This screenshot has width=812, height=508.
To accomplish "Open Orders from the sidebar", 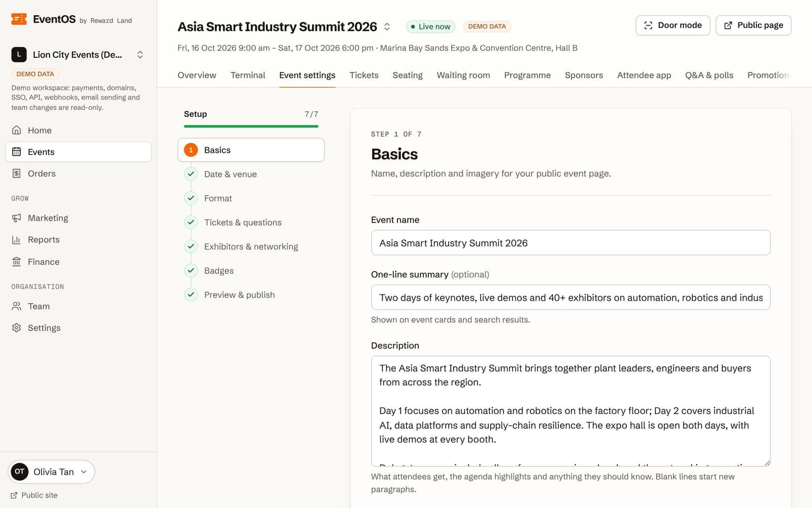I will point(78,174).
